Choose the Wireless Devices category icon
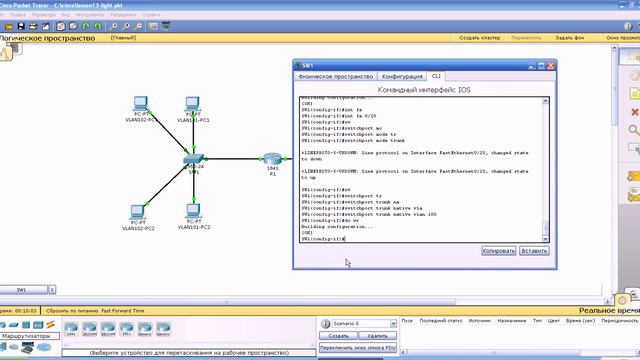Image resolution: width=640 pixels, height=360 pixels. [38, 325]
